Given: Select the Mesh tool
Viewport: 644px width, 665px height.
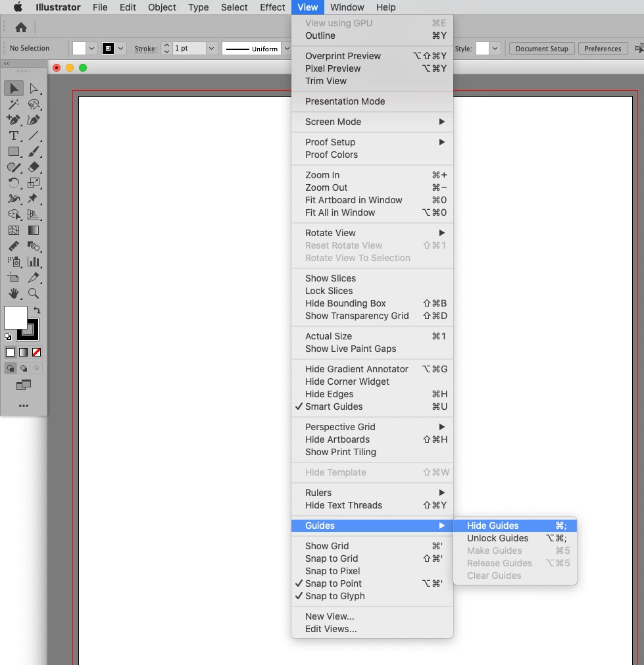Looking at the screenshot, I should coord(14,230).
